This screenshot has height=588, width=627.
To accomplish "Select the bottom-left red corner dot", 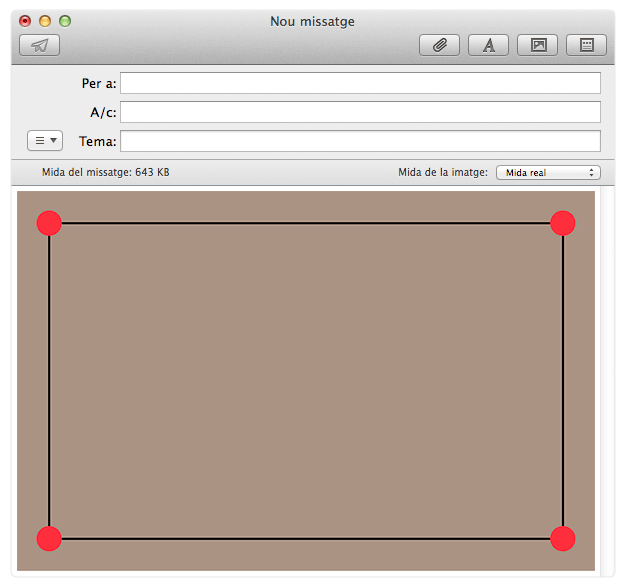I will pos(49,539).
